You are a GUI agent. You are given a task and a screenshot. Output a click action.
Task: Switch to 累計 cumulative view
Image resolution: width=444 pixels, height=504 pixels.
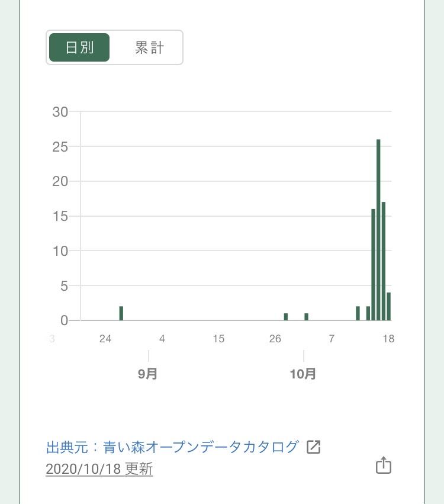(149, 47)
